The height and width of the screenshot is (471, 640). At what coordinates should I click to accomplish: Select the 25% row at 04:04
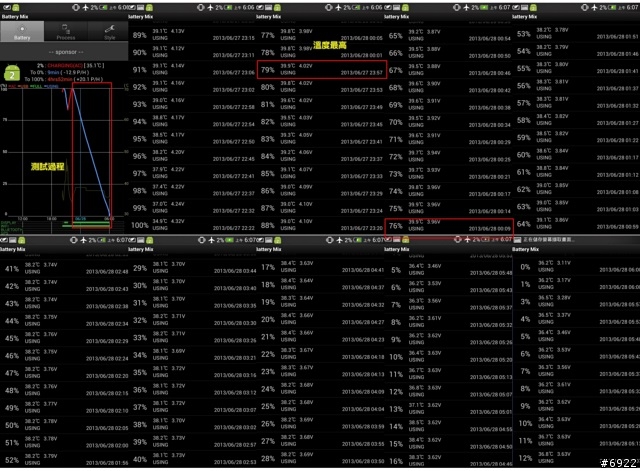pos(320,406)
